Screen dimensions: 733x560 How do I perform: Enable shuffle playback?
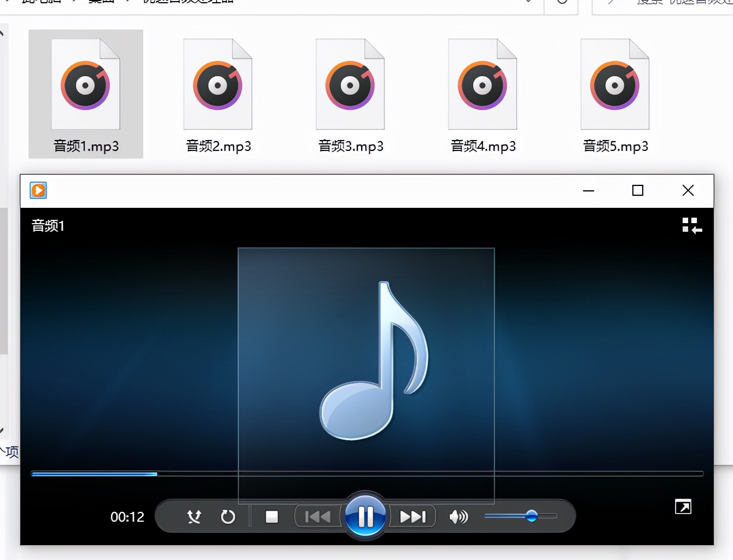(x=194, y=516)
